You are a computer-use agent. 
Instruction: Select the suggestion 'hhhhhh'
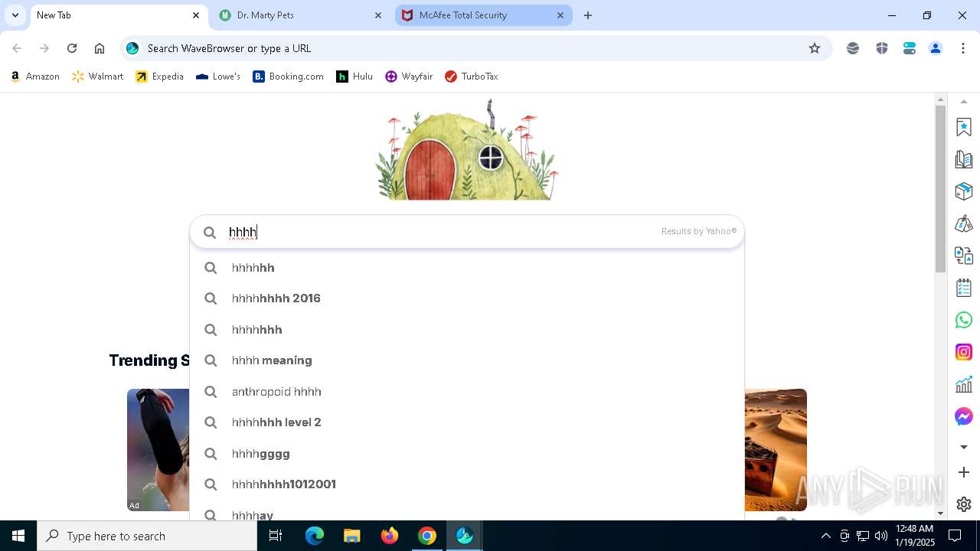(467, 268)
